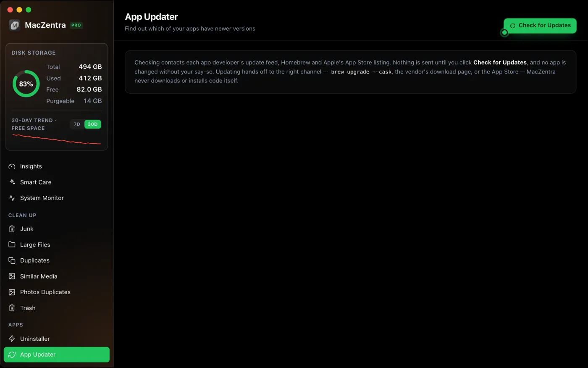The height and width of the screenshot is (368, 588).
Task: Click the free space trend line chart
Action: pos(57,139)
